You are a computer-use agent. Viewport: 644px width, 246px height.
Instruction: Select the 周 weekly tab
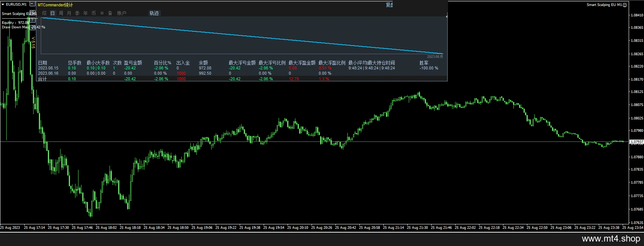pyautogui.click(x=61, y=13)
